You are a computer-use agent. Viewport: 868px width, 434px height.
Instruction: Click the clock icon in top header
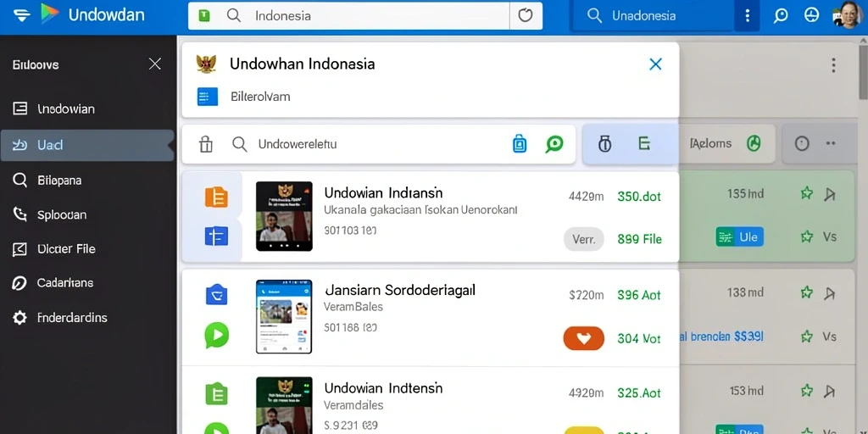tap(811, 15)
